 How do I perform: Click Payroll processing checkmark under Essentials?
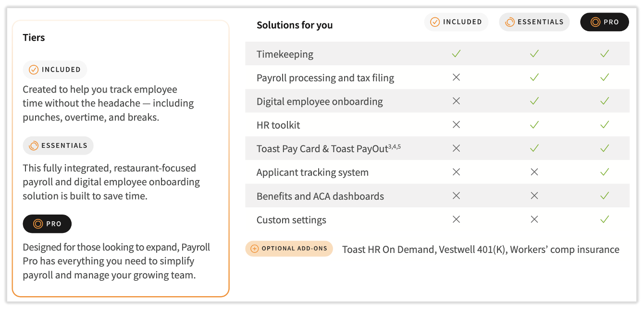pos(534,77)
